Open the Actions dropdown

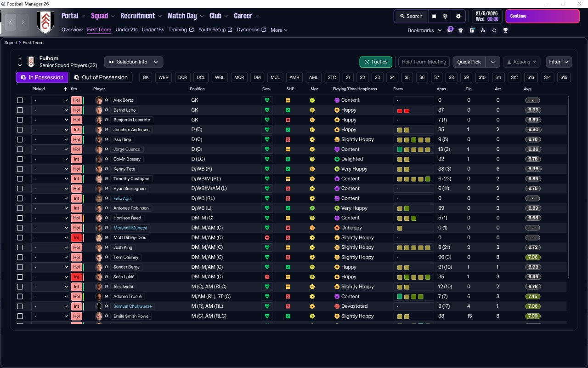tap(522, 62)
